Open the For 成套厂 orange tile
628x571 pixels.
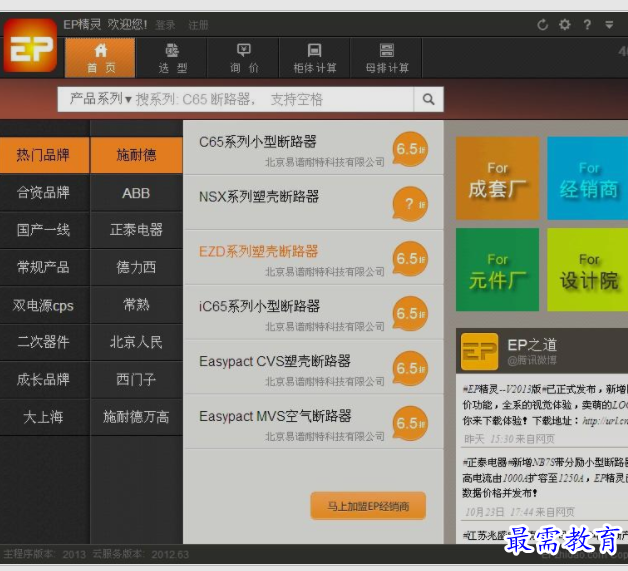tap(497, 178)
